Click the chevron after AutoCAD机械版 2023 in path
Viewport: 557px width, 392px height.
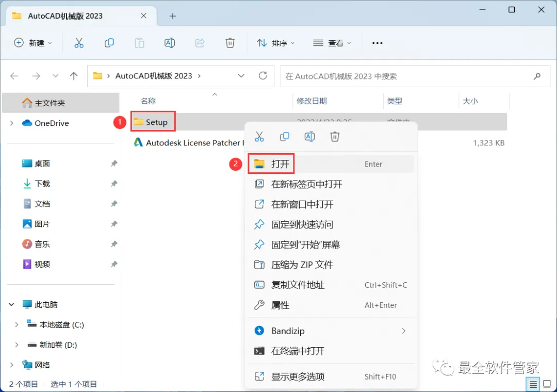click(x=199, y=76)
